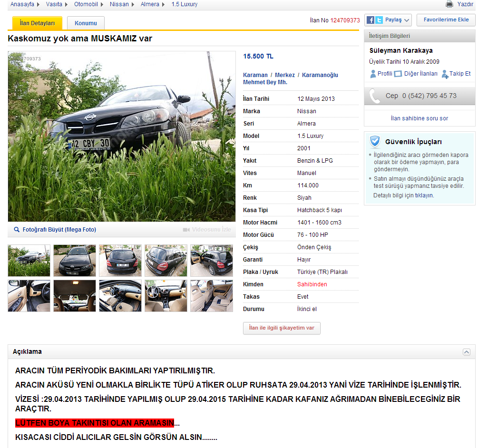Image resolution: width=478 pixels, height=448 pixels.
Task: Select rear seats interior thumbnail
Action: pyautogui.click(x=212, y=296)
